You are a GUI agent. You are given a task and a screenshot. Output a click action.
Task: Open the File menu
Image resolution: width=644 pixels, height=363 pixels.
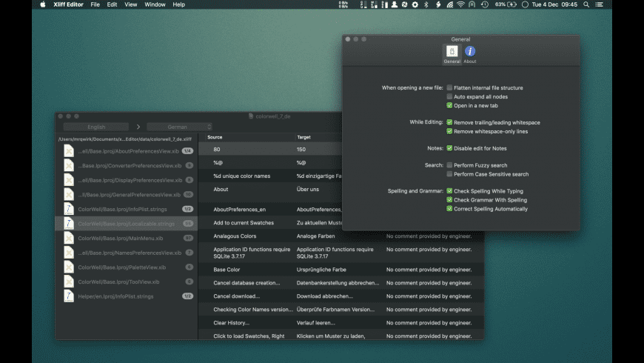click(95, 4)
